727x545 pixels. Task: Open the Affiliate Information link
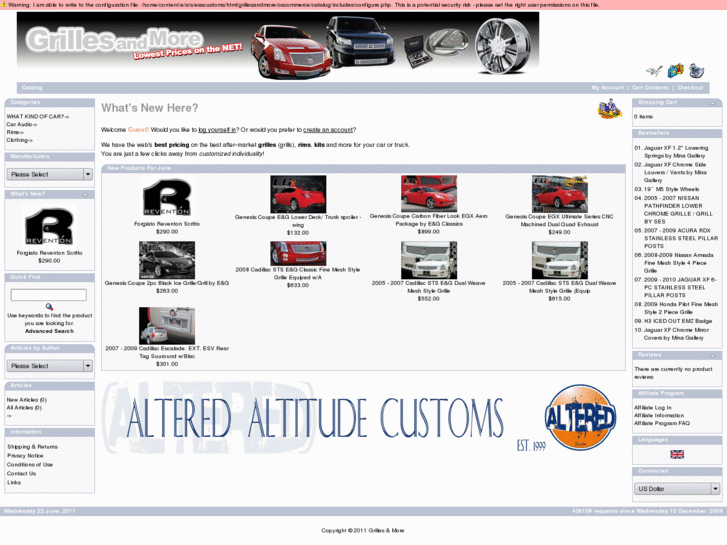[659, 416]
